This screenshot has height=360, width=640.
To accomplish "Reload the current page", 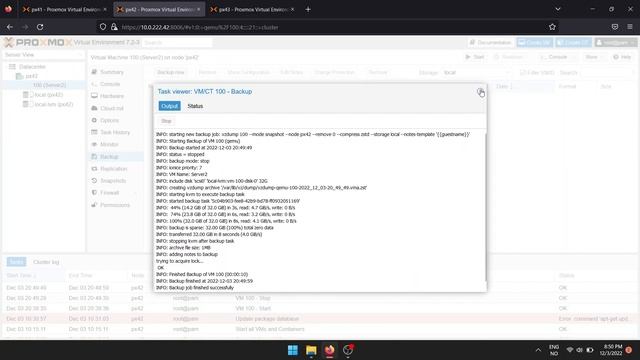I will pyautogui.click(x=40, y=27).
